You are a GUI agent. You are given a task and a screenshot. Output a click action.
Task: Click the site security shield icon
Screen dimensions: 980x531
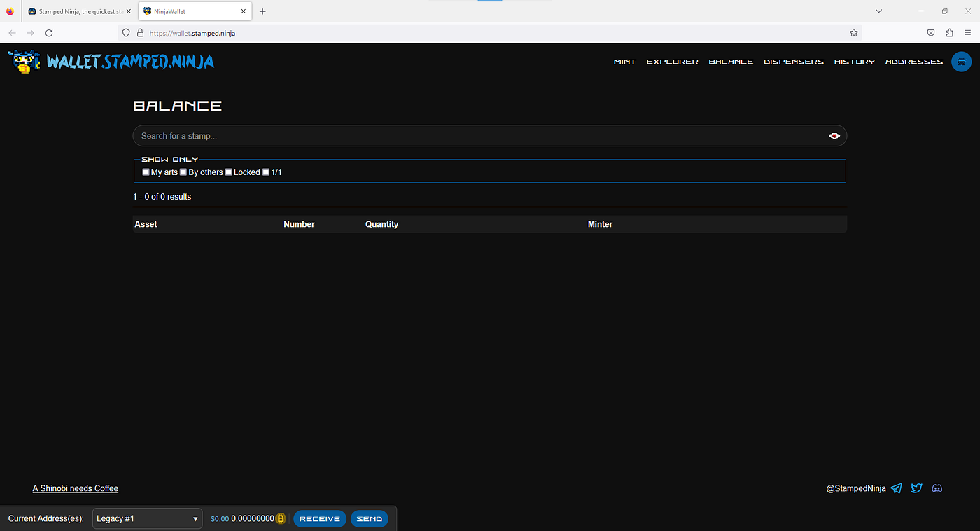coord(126,33)
